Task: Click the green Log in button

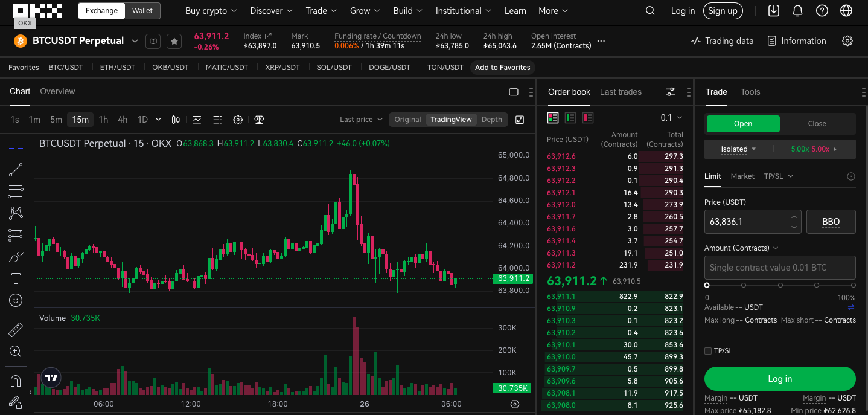Action: pos(780,379)
